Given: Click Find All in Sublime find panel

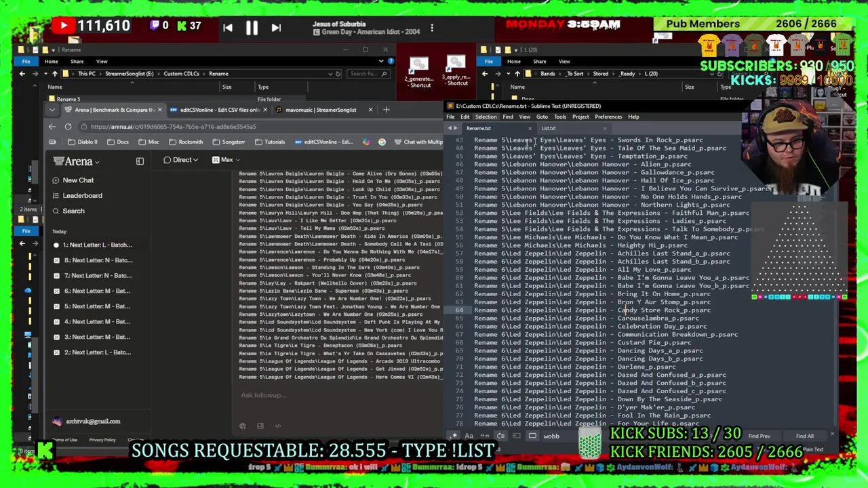Looking at the screenshot, I should click(804, 436).
